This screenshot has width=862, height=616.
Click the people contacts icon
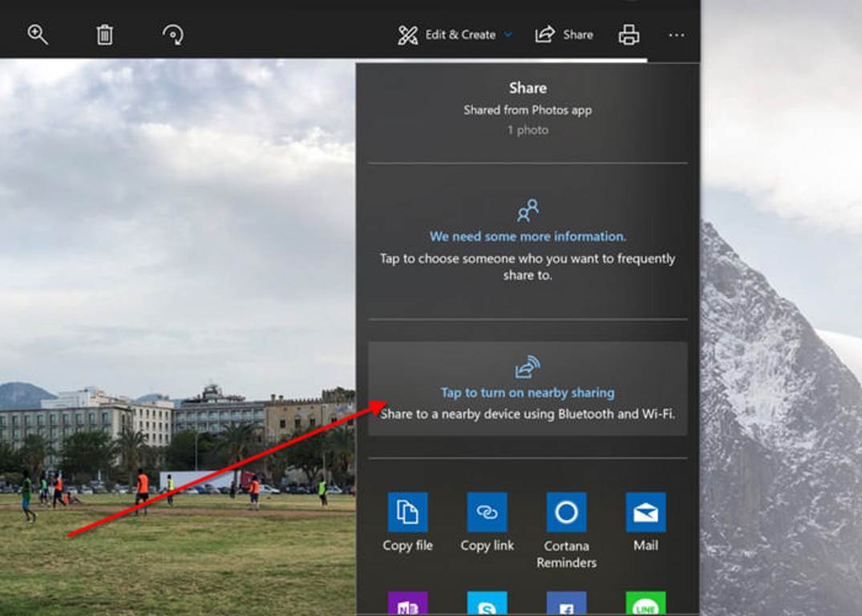click(x=528, y=211)
